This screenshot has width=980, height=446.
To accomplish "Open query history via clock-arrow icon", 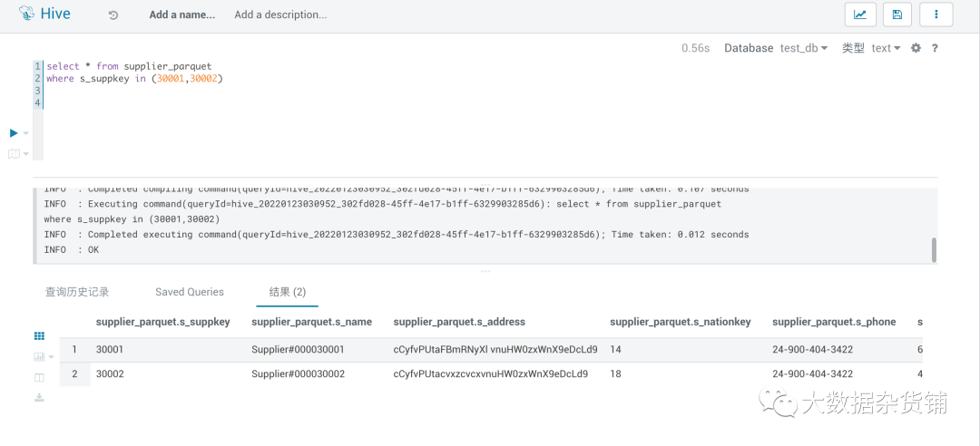I will pos(113,15).
